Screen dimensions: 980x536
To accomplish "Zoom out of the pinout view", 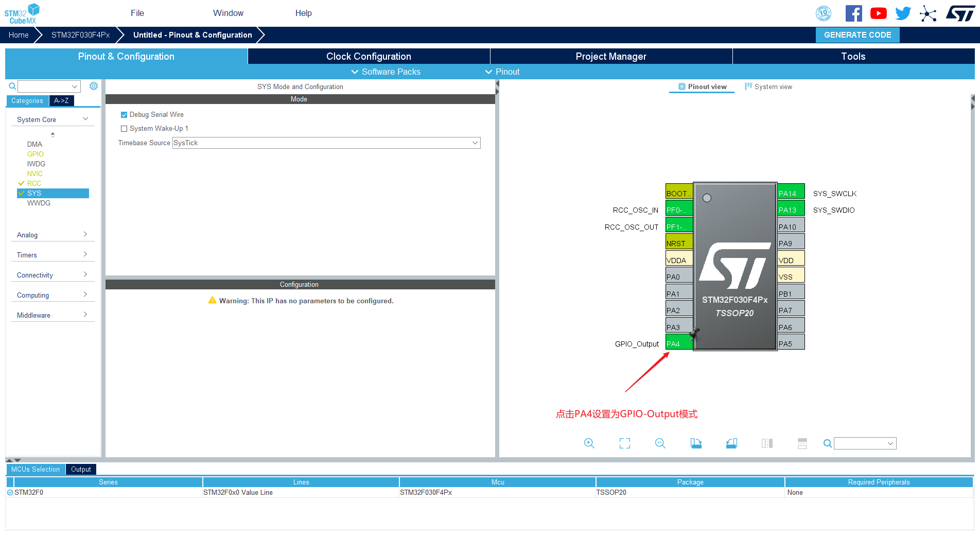I will coord(660,443).
